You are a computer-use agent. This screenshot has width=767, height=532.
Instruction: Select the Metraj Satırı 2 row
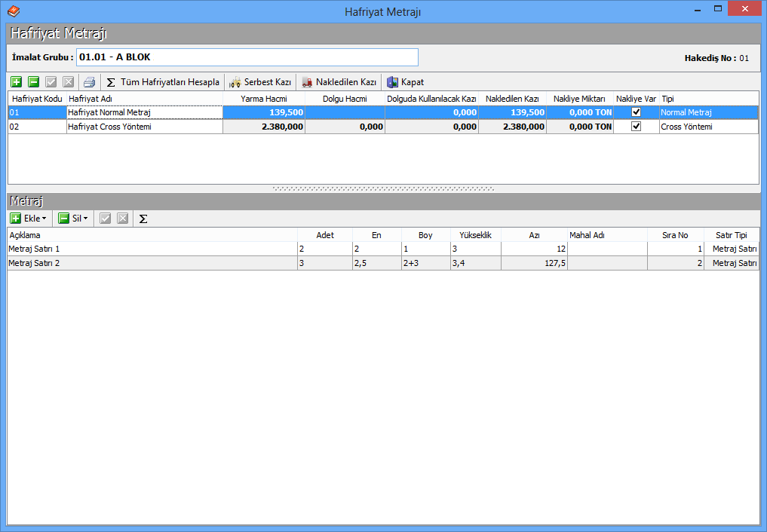151,263
